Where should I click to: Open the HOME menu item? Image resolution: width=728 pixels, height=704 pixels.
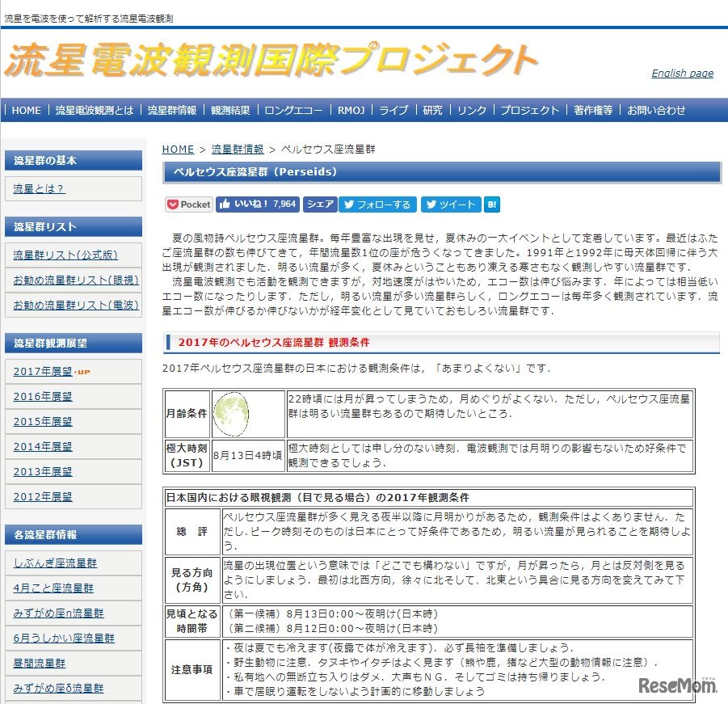click(x=26, y=110)
